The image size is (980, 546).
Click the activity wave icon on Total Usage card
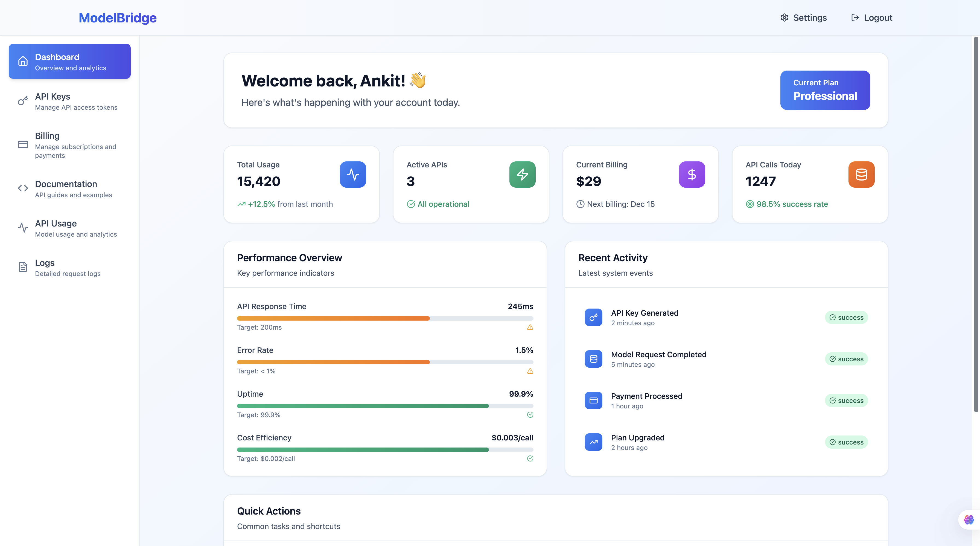click(x=353, y=174)
